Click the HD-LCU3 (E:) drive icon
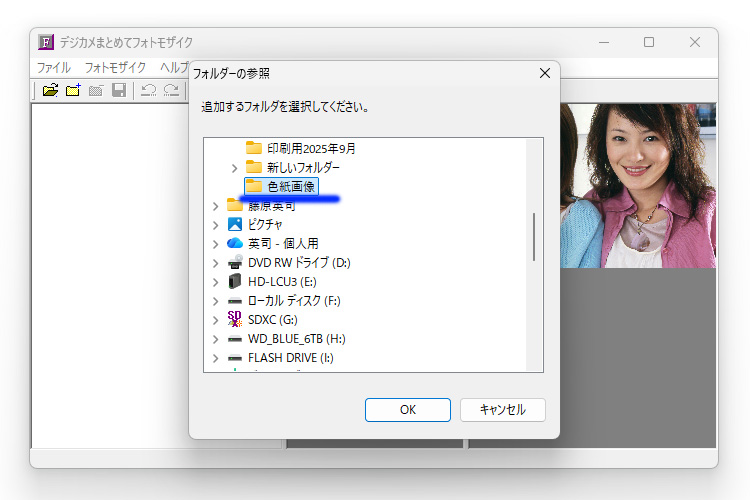 (235, 282)
